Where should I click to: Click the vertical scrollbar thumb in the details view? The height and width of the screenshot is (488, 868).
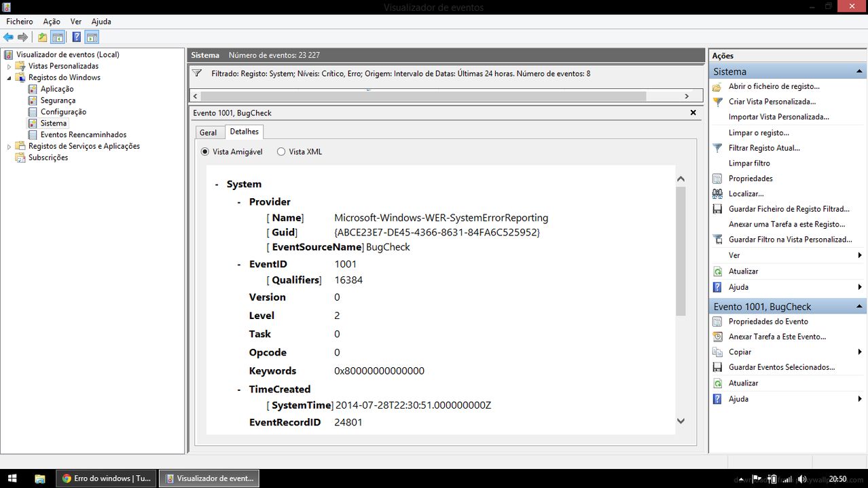681,251
